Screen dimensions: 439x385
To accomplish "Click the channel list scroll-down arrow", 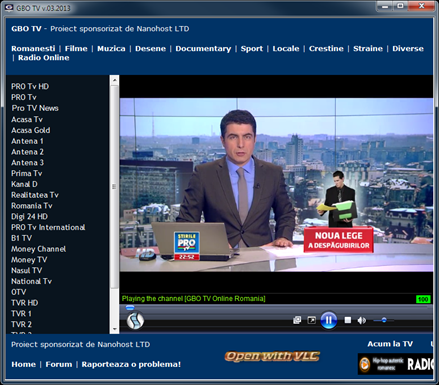I will coord(114,329).
